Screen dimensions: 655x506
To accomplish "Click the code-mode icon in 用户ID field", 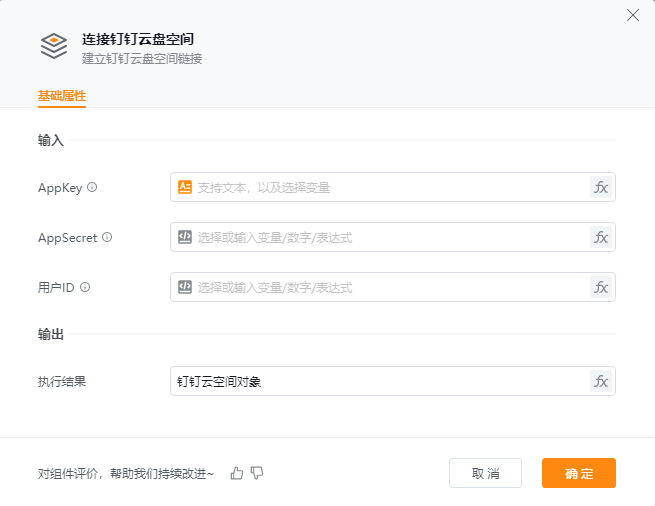I will tap(185, 287).
